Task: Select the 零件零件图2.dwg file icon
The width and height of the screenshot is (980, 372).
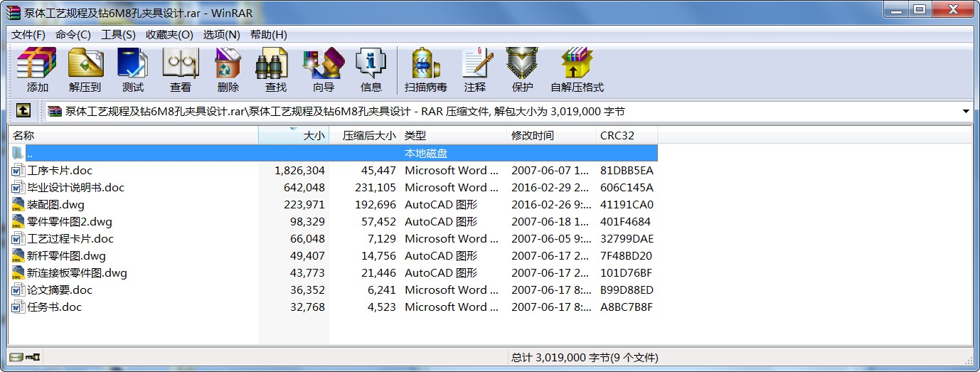Action: (18, 222)
